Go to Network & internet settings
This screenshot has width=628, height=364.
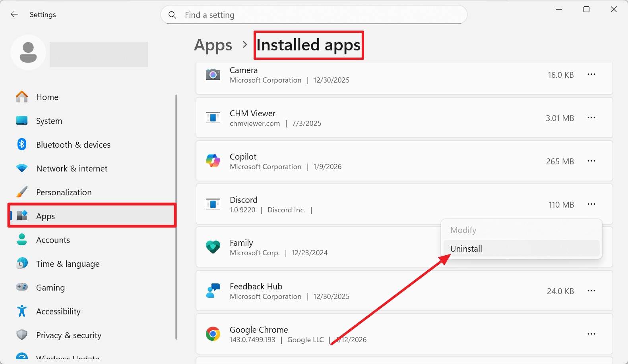click(92, 168)
